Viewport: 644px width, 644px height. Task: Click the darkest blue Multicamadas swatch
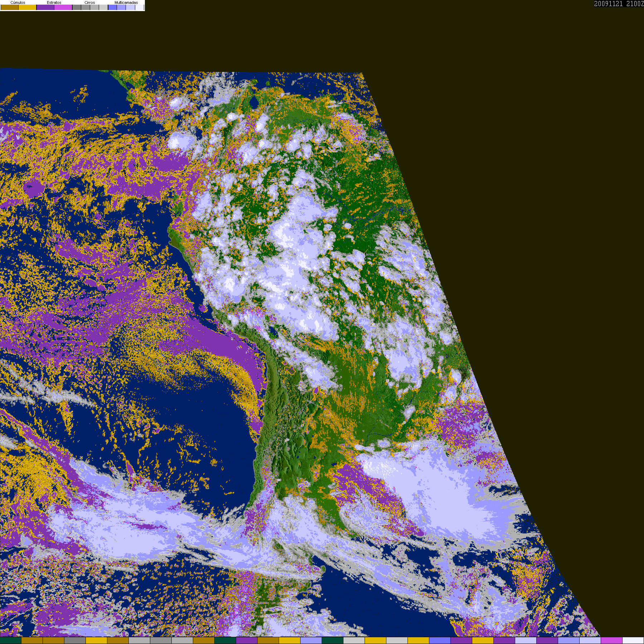(x=112, y=7)
